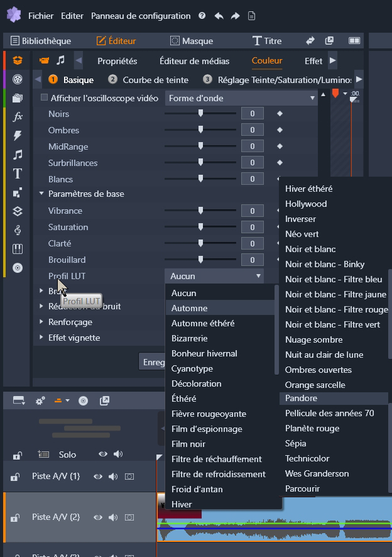Switch to the Courbe de teinte tab
The image size is (392, 557).
tap(148, 80)
